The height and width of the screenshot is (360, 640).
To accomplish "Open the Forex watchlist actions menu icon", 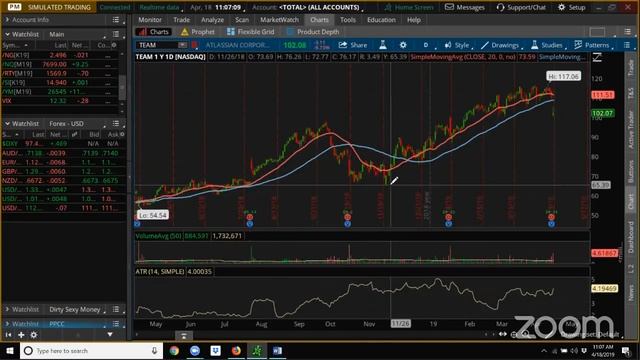I will pyautogui.click(x=116, y=123).
